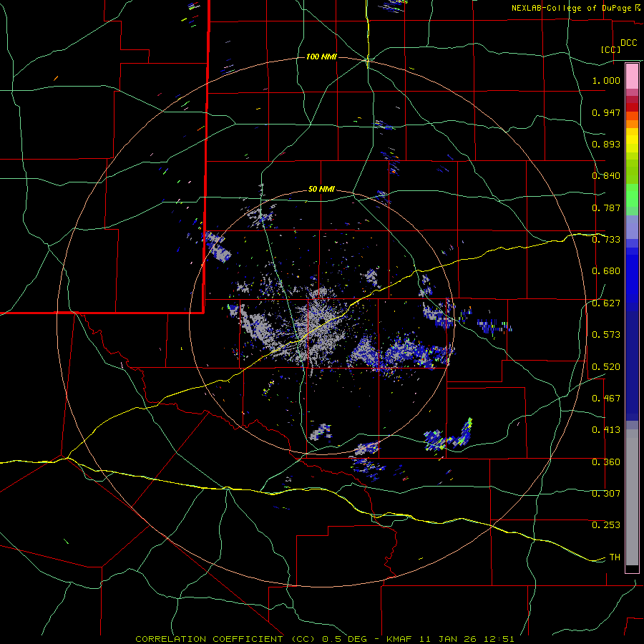
Task: Click the [CC] legend unit label
Action: [x=611, y=49]
